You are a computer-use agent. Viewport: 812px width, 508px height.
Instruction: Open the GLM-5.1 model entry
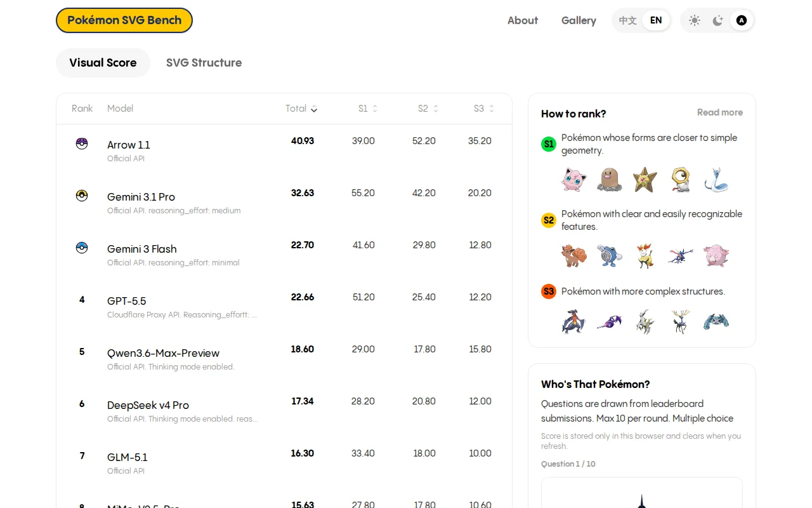[128, 457]
